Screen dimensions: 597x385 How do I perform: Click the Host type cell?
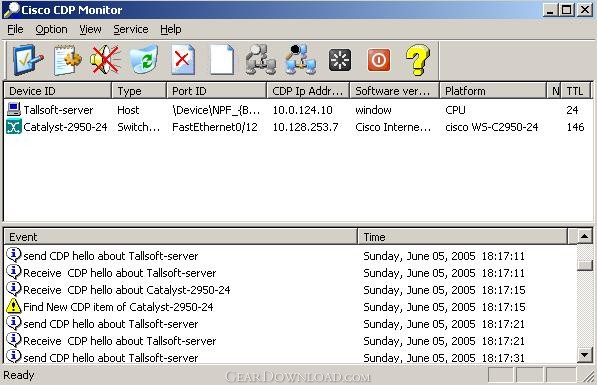coord(128,110)
